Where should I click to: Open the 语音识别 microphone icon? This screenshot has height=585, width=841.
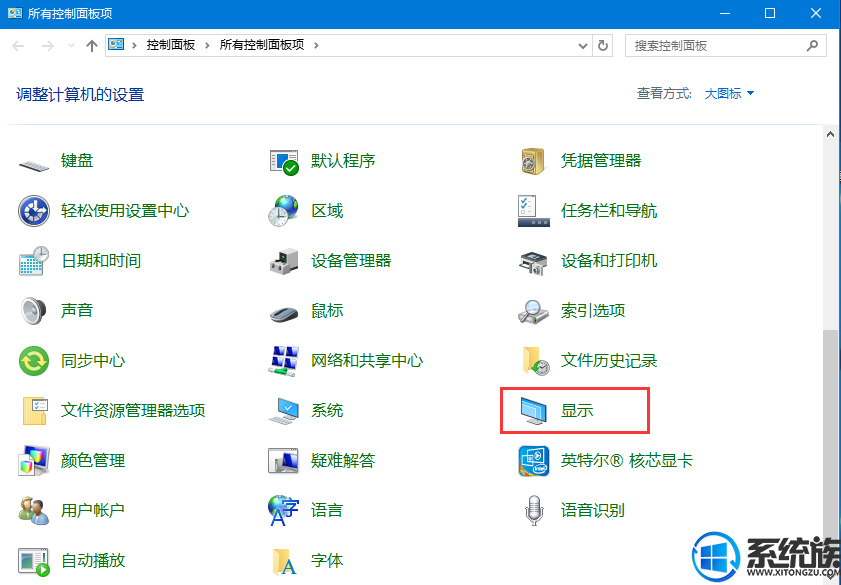[534, 511]
